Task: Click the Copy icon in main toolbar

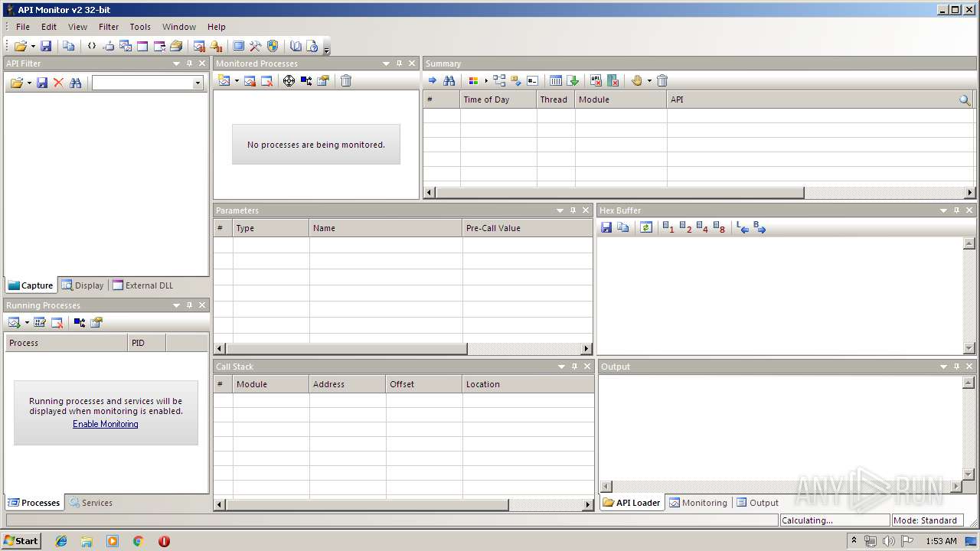Action: pos(69,46)
